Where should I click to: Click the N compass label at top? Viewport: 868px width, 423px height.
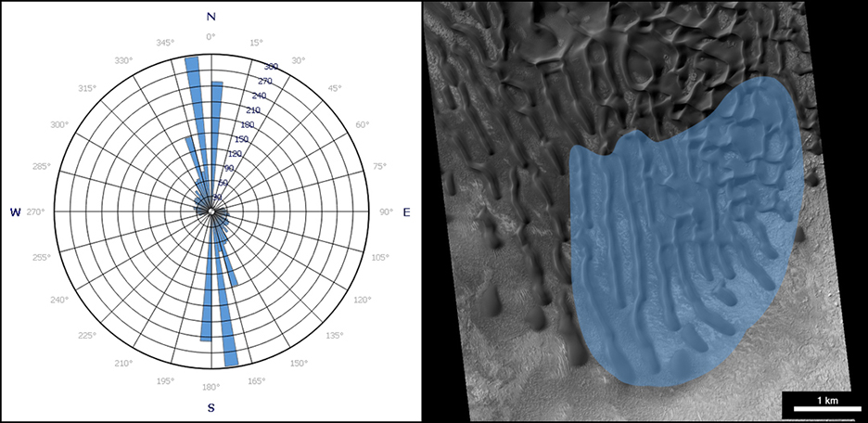pyautogui.click(x=211, y=17)
